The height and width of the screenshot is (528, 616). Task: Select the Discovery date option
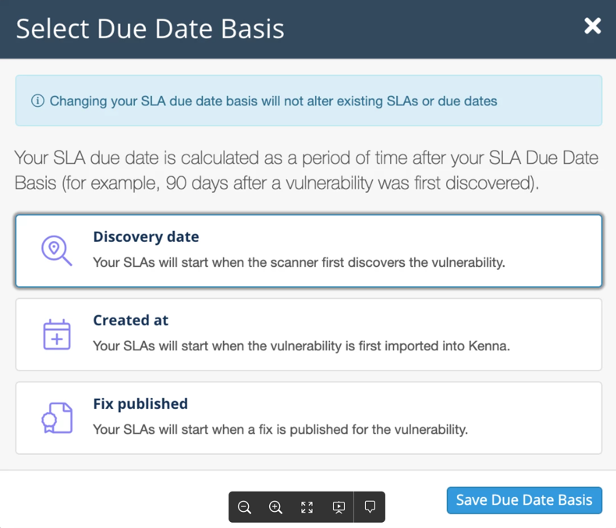[x=308, y=250]
